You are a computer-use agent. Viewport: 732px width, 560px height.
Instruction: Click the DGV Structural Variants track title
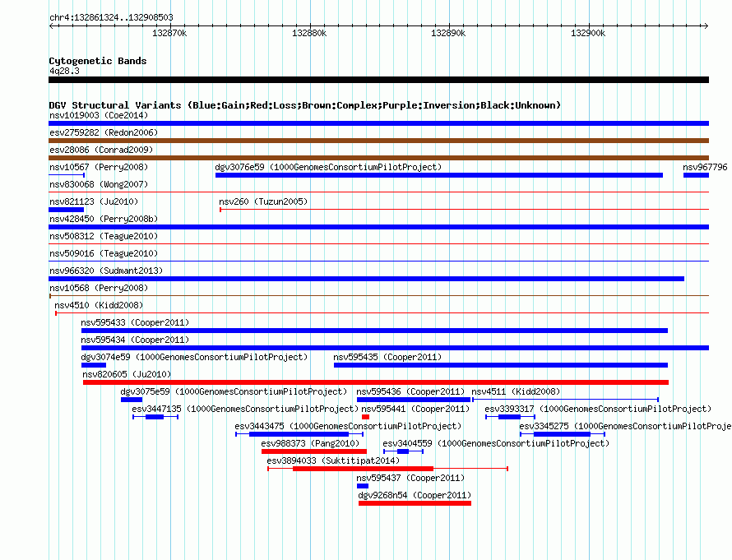305,105
